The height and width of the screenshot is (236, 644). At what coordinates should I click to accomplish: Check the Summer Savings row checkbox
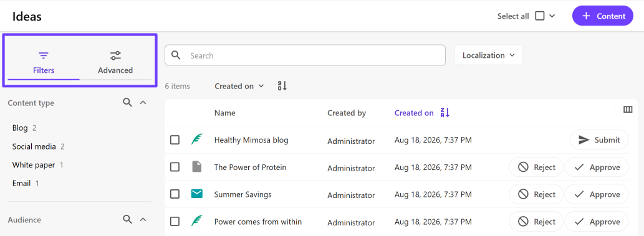coord(175,194)
